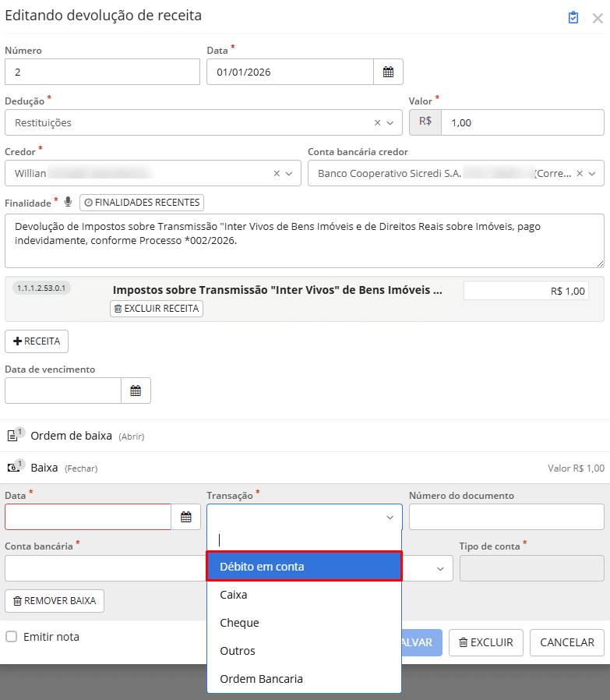The image size is (610, 700).
Task: Select Débito em conta option
Action: (x=305, y=566)
